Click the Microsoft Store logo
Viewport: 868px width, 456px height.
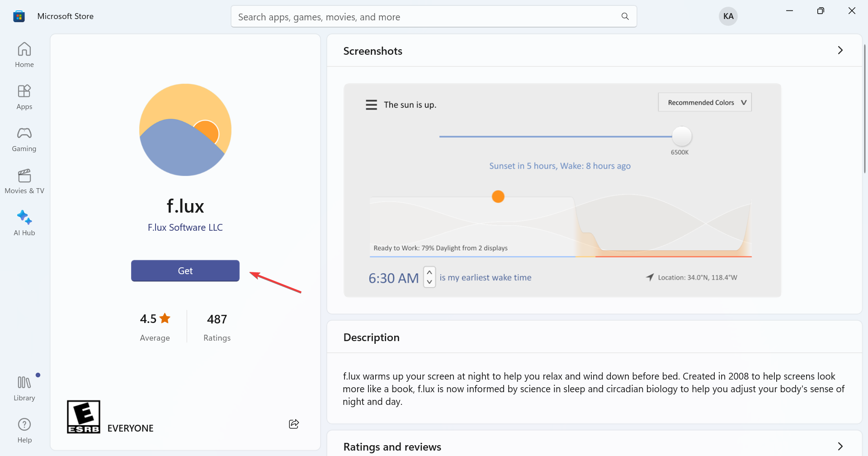coord(19,16)
